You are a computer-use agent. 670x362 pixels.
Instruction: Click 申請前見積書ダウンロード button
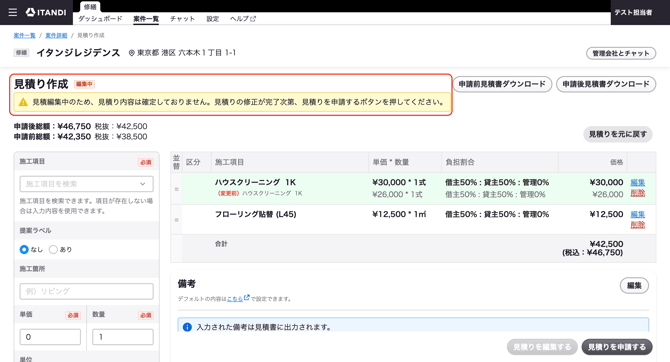point(502,84)
